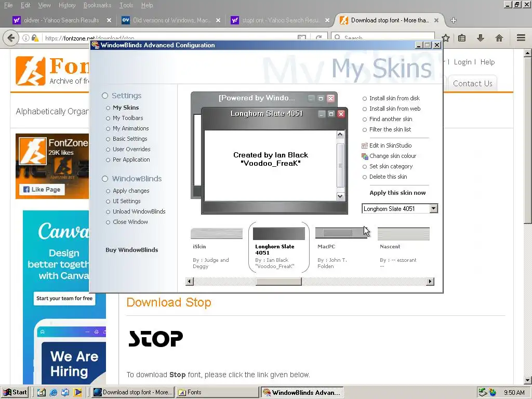Viewport: 532px width, 399px height.
Task: Open the downloads arrow icon in Firefox
Action: [480, 37]
